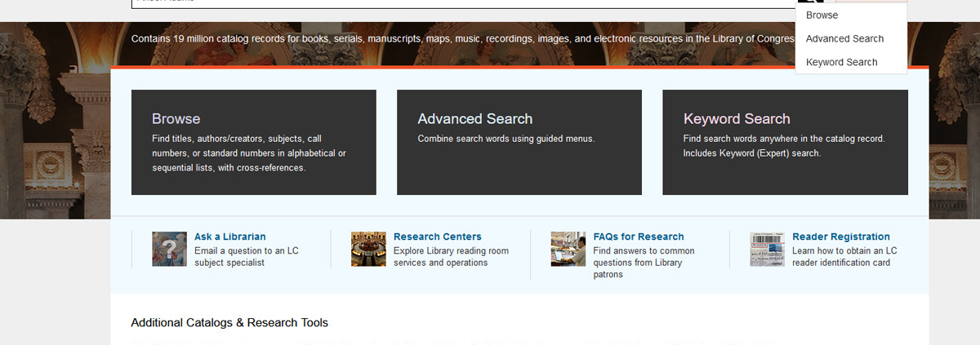Screen dimensions: 980x345
Task: Go to the Reader Registration link
Action: [841, 237]
